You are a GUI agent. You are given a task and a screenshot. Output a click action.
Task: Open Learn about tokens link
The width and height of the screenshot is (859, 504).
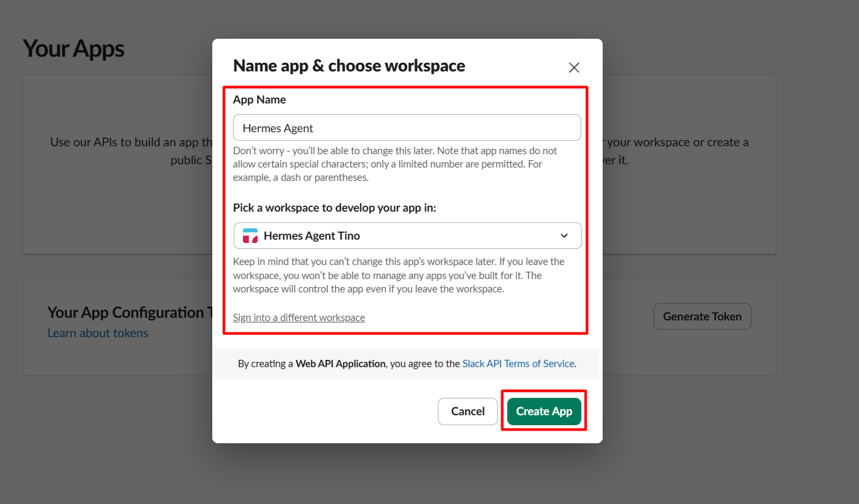[98, 333]
